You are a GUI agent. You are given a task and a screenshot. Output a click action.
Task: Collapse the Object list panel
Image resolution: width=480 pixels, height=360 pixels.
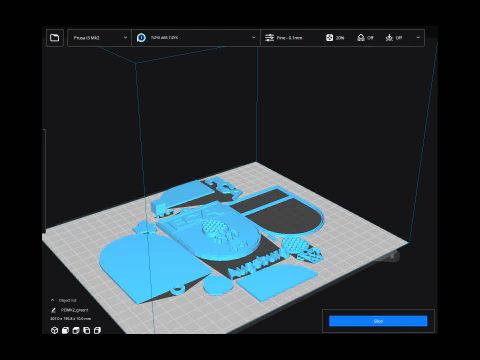pos(52,300)
